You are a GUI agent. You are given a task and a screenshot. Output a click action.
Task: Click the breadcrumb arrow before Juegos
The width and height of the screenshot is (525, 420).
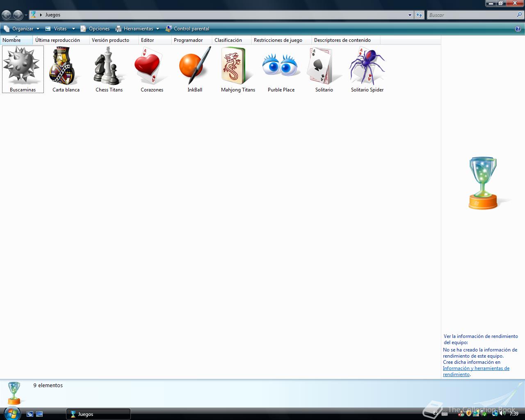(41, 15)
